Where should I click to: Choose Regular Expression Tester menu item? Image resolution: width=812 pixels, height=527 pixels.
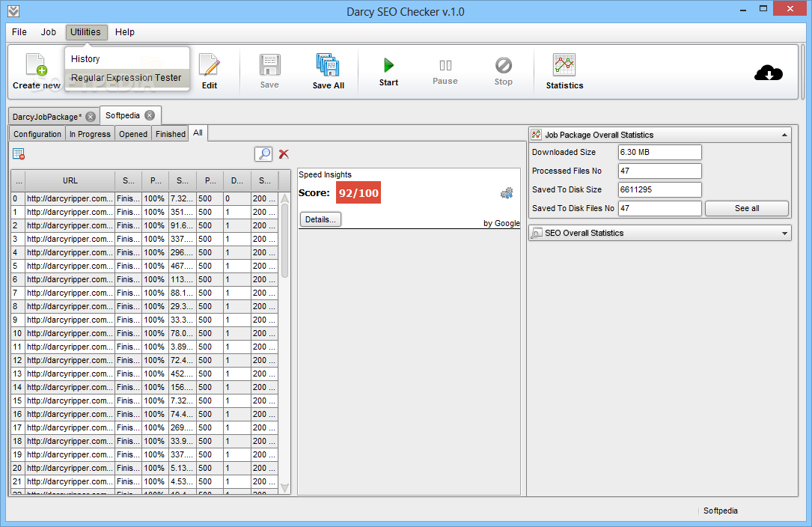pos(127,78)
